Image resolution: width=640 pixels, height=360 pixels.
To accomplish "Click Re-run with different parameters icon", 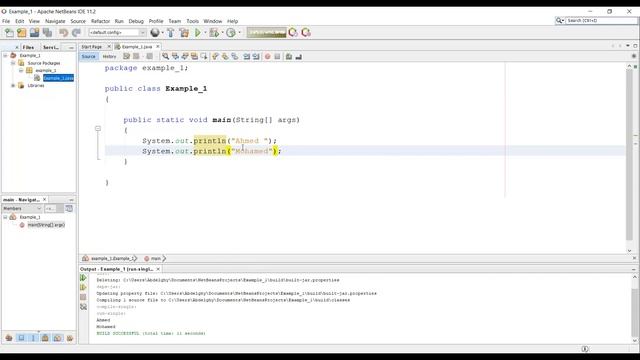I will point(83,287).
